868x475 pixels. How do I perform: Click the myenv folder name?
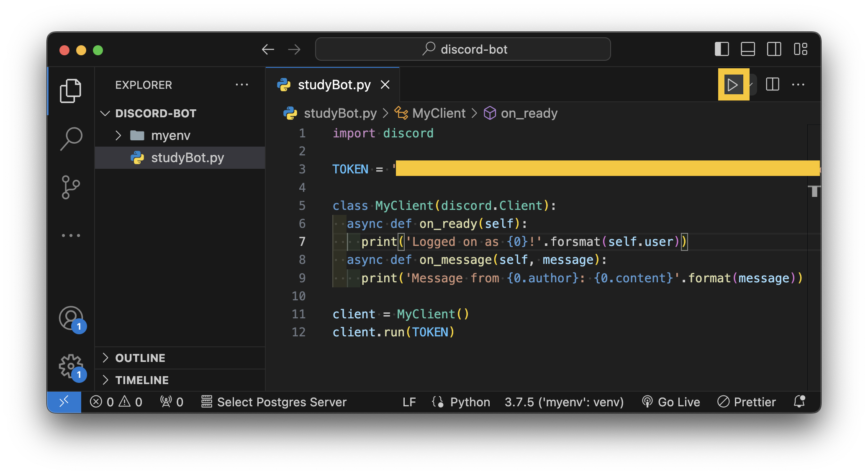170,136
